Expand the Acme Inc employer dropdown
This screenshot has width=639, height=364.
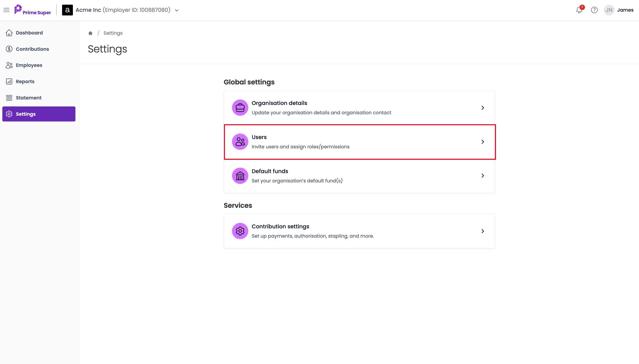[x=177, y=10]
